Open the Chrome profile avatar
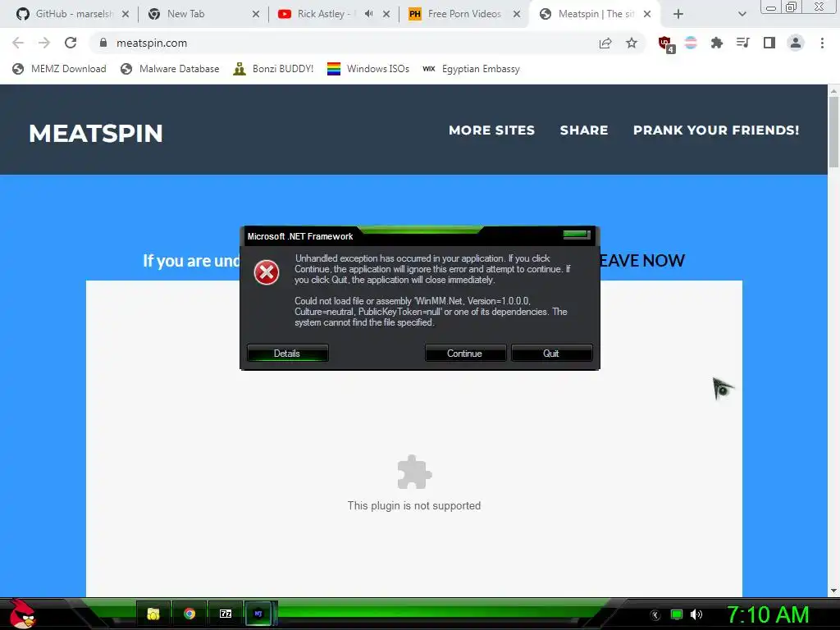 pyautogui.click(x=796, y=43)
